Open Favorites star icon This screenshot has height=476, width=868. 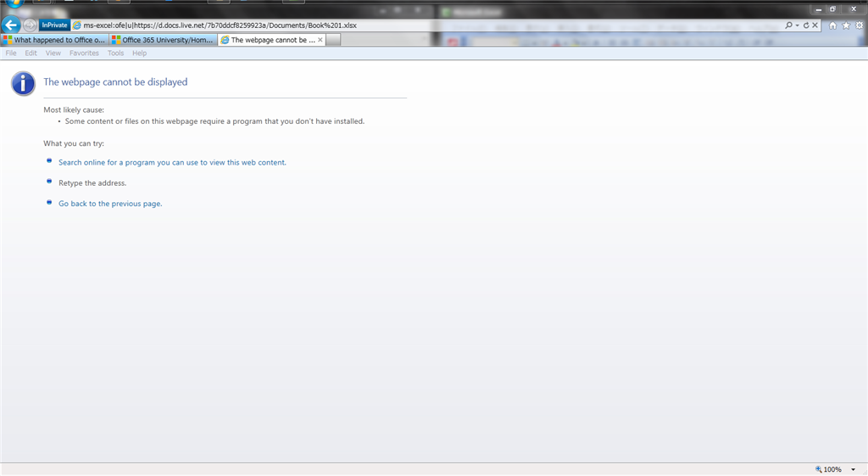(846, 25)
